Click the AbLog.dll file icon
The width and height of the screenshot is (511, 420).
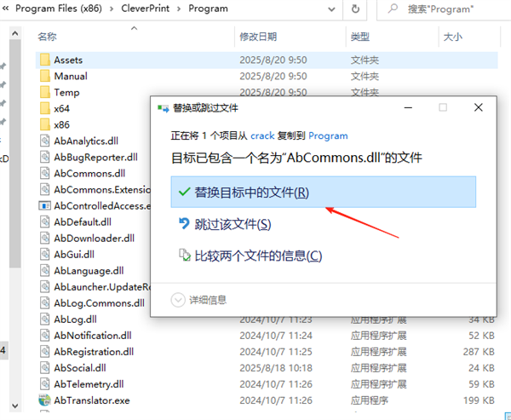click(44, 319)
